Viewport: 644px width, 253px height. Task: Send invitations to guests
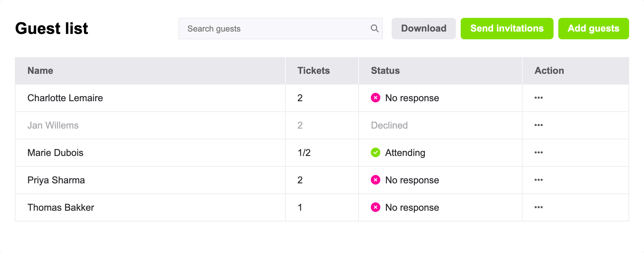507,29
